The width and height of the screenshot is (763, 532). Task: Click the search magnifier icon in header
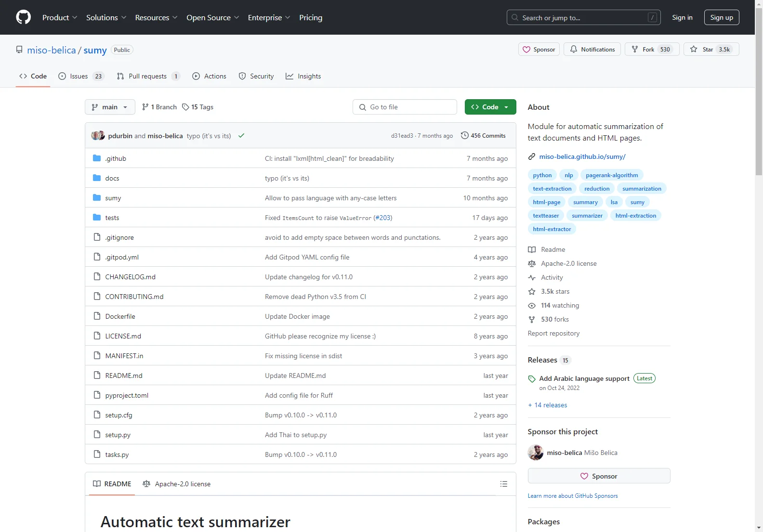[515, 18]
